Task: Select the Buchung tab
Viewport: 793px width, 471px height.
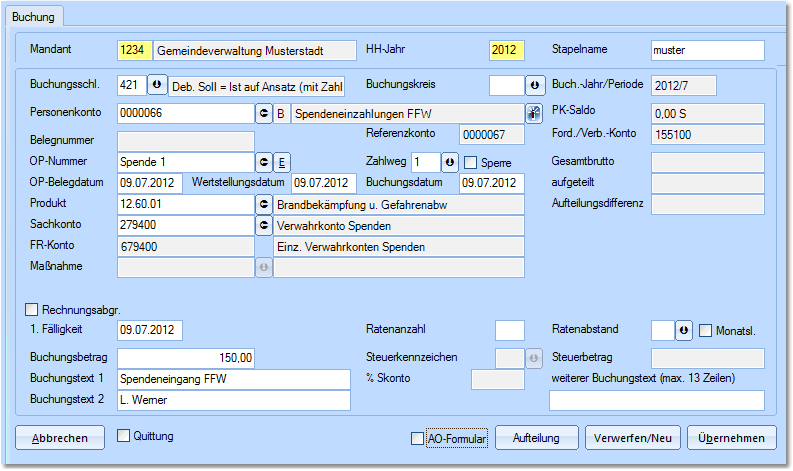Action: (x=33, y=17)
